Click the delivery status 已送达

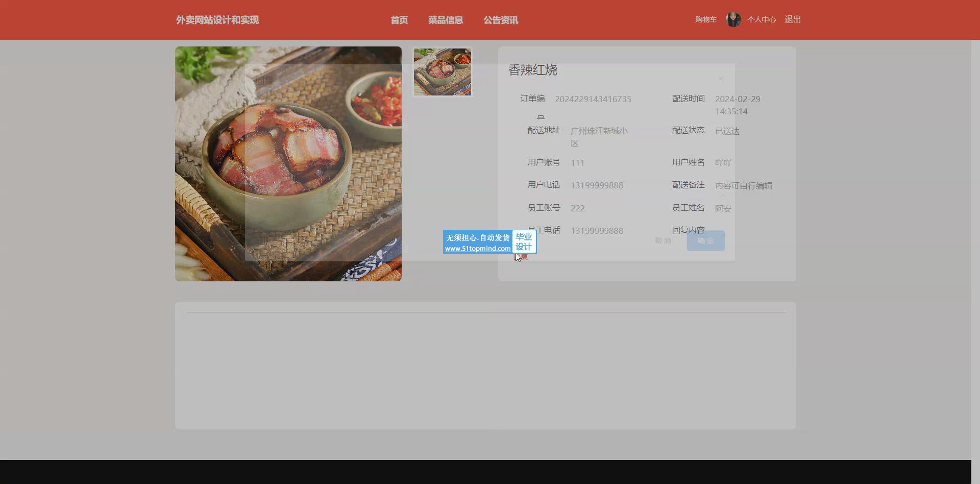727,131
